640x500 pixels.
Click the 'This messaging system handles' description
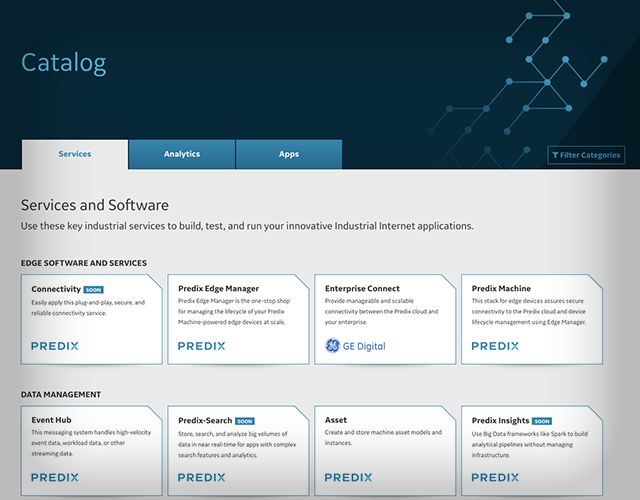click(x=91, y=443)
